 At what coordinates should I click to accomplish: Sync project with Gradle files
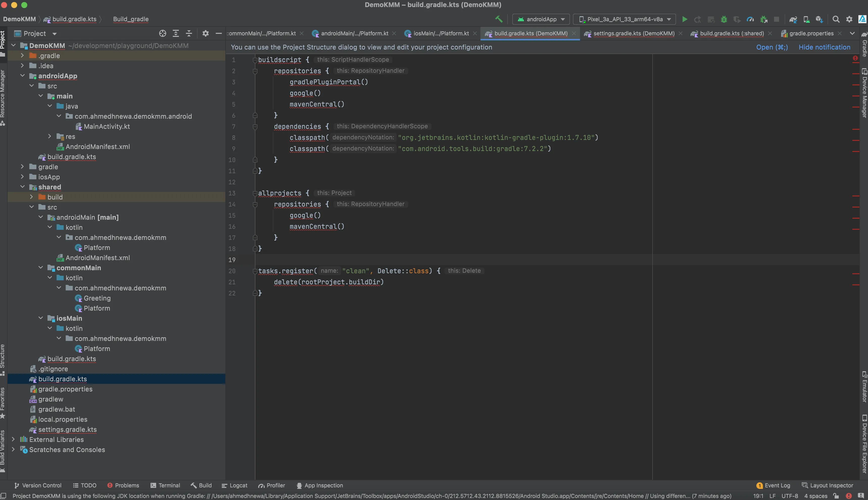793,19
